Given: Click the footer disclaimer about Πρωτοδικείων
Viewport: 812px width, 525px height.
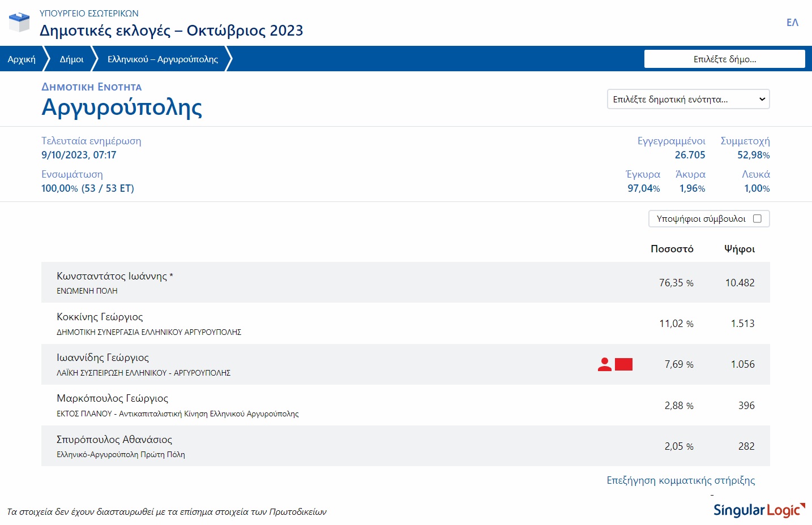Looking at the screenshot, I should click(166, 512).
